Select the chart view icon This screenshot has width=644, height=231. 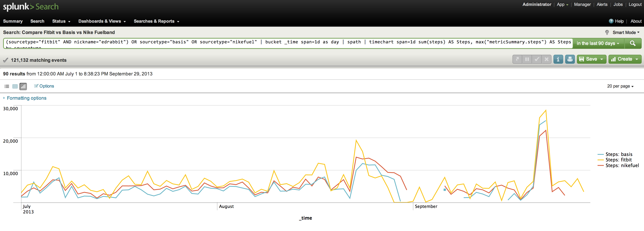click(x=23, y=86)
